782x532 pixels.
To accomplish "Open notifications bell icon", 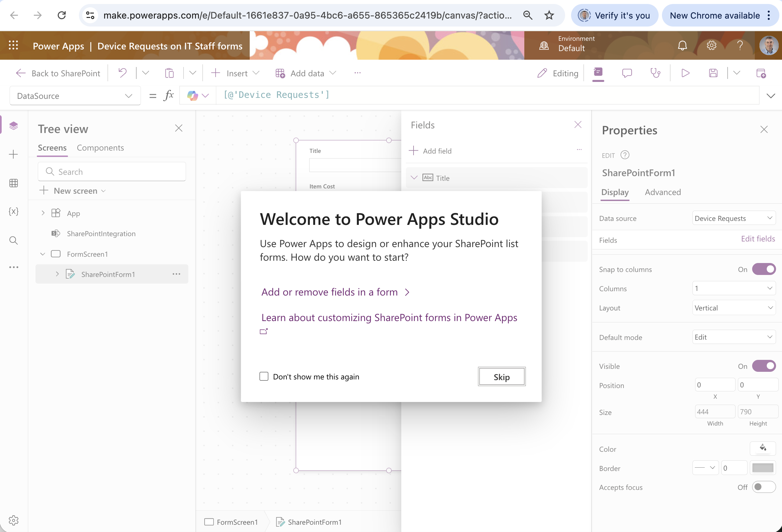I will [682, 45].
